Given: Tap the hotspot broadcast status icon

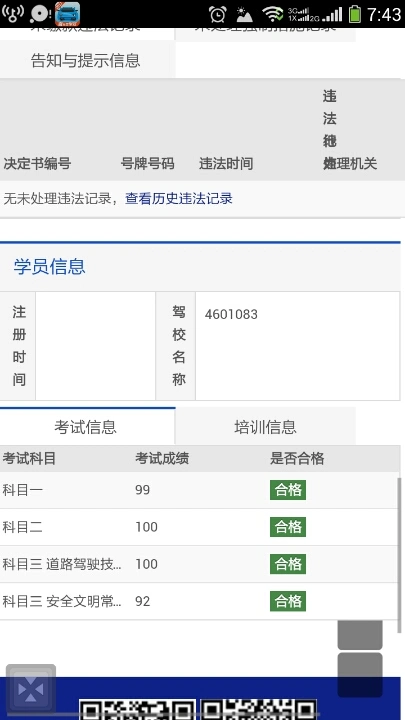Looking at the screenshot, I should (x=12, y=13).
